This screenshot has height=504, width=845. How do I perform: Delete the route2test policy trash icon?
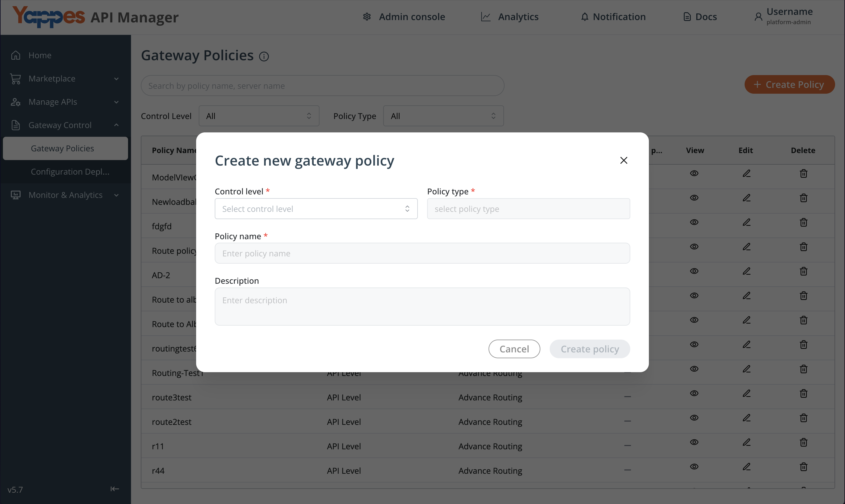[x=803, y=418]
